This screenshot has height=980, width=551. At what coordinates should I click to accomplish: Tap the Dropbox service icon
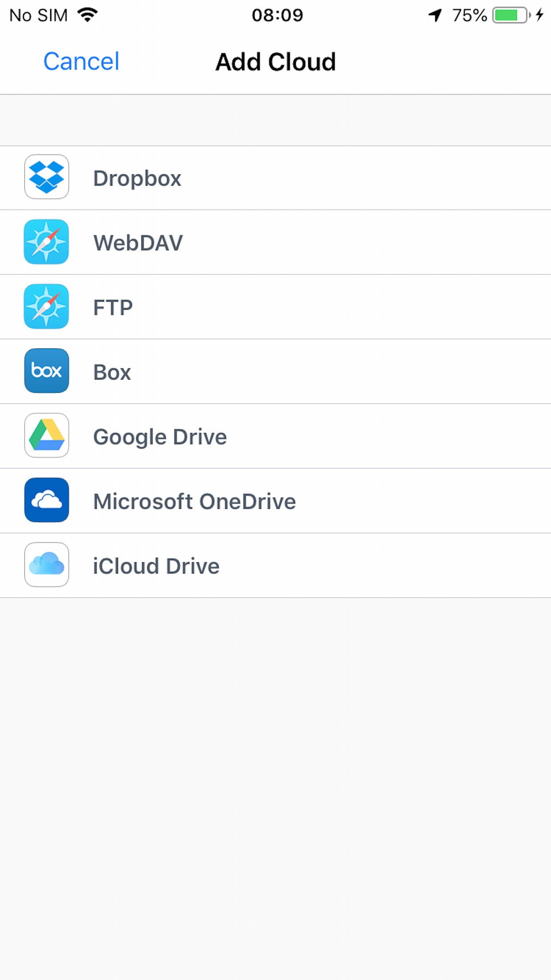[47, 177]
